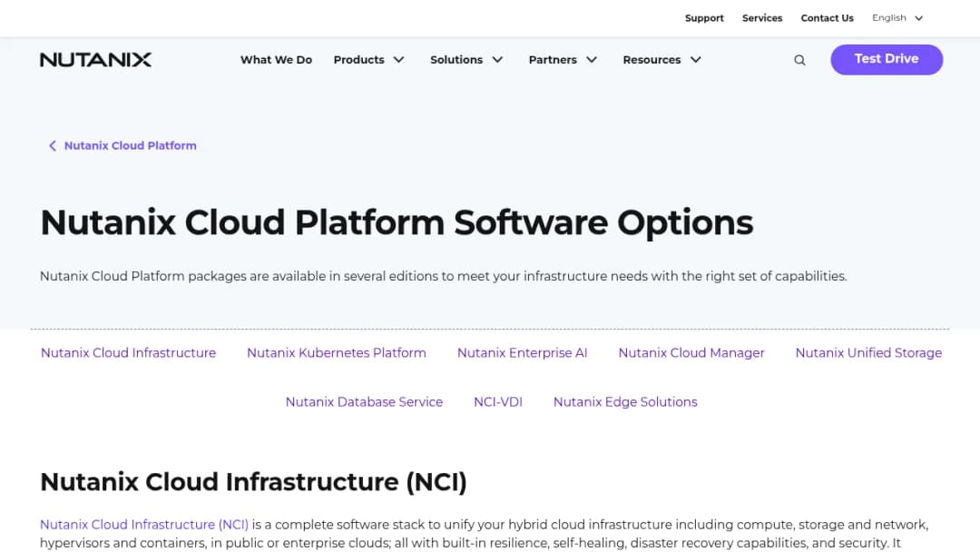Open the What We Do menu item
This screenshot has width=980, height=552.
(x=276, y=59)
